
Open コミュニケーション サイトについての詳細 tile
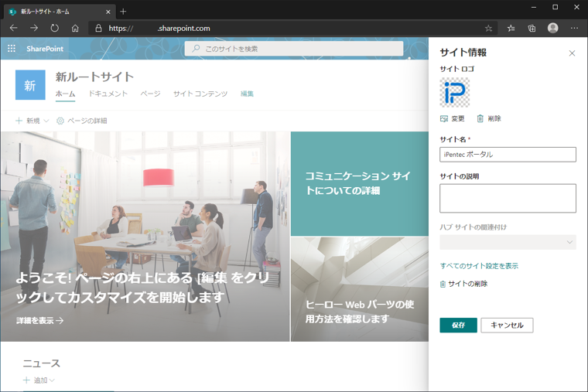point(360,184)
